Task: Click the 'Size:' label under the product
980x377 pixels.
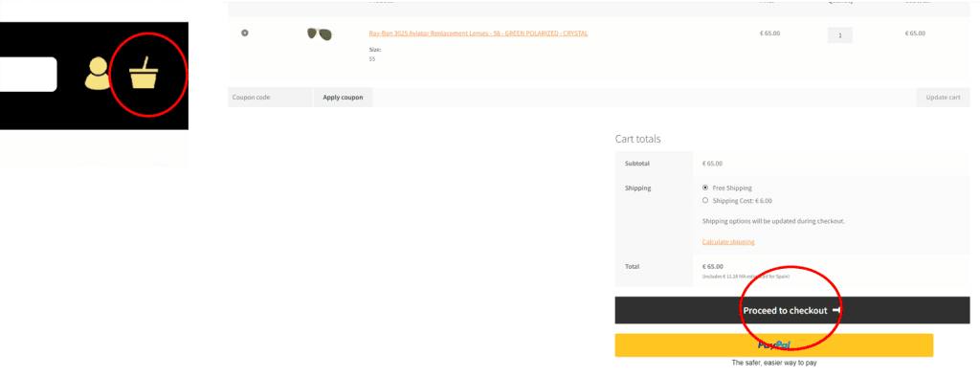Action: pyautogui.click(x=375, y=50)
